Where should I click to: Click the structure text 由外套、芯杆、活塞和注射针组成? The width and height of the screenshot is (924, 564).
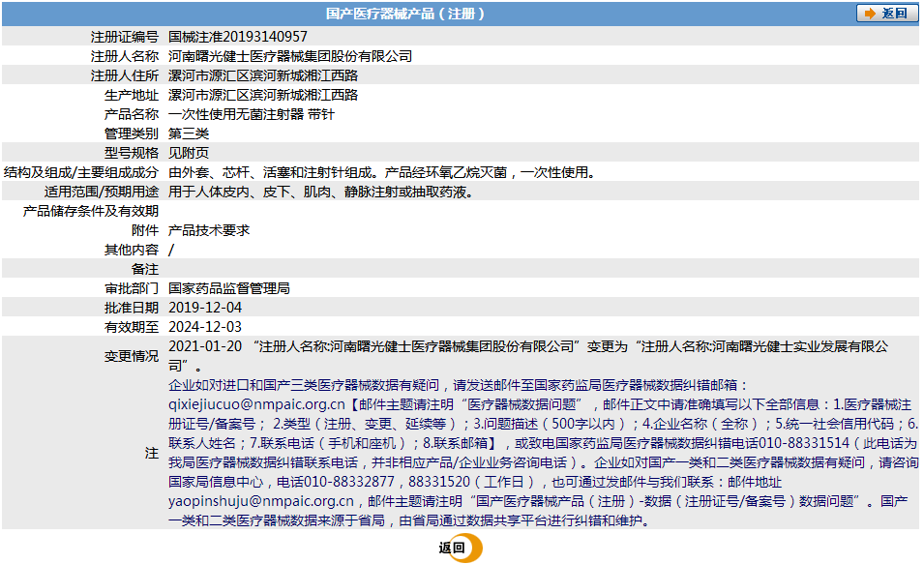[x=271, y=172]
